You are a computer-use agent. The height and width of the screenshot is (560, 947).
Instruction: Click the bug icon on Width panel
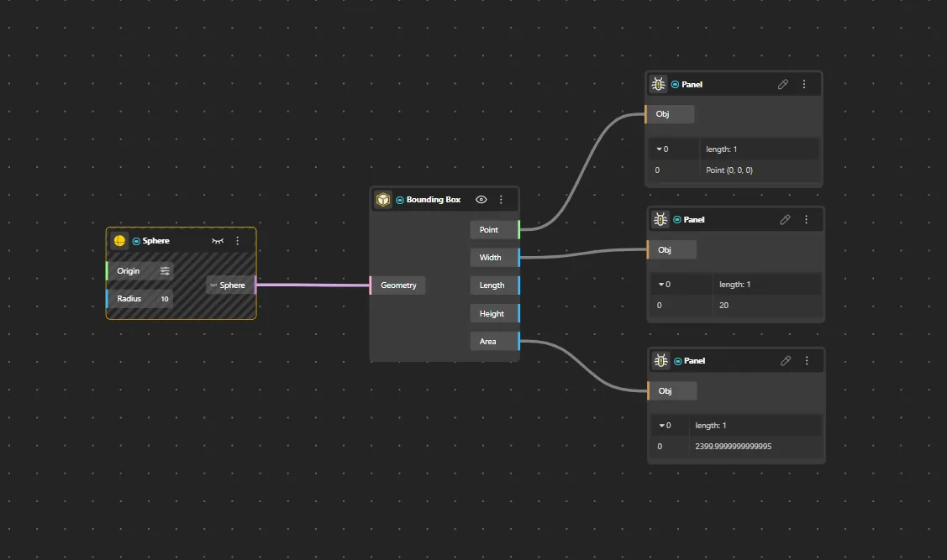(660, 219)
